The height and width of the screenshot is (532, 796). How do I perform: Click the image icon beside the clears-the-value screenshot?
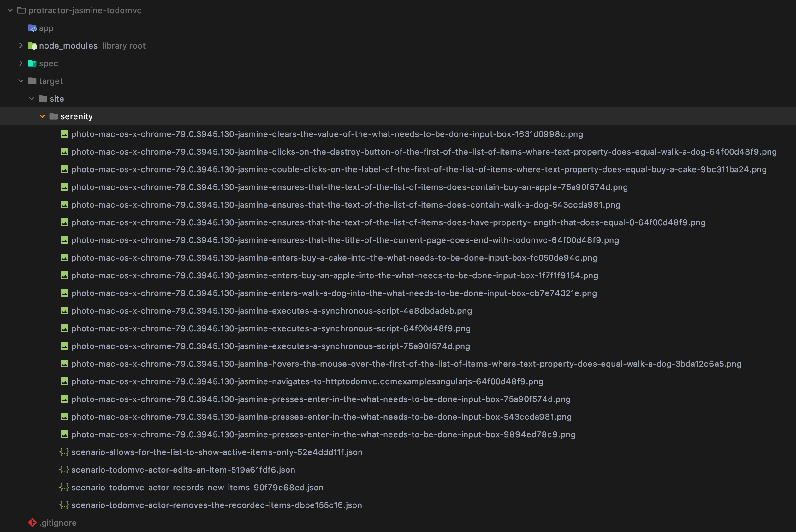point(64,134)
